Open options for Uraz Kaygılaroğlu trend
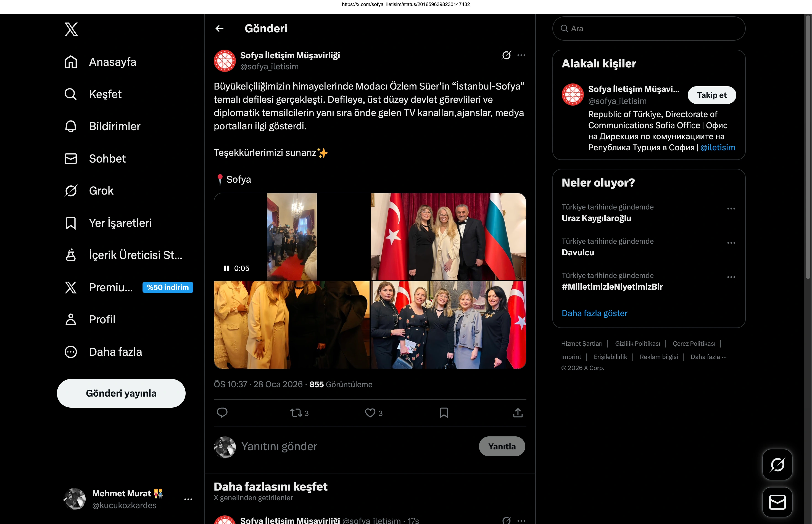This screenshot has height=524, width=812. 731,209
